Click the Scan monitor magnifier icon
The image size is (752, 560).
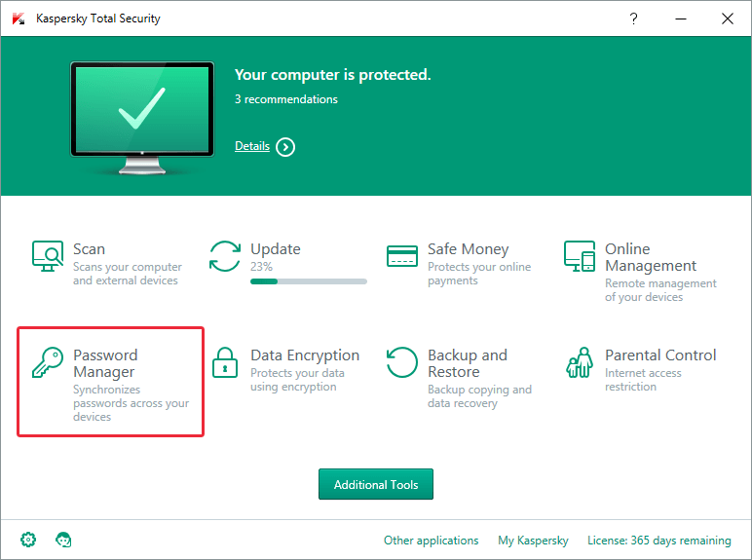pos(48,256)
